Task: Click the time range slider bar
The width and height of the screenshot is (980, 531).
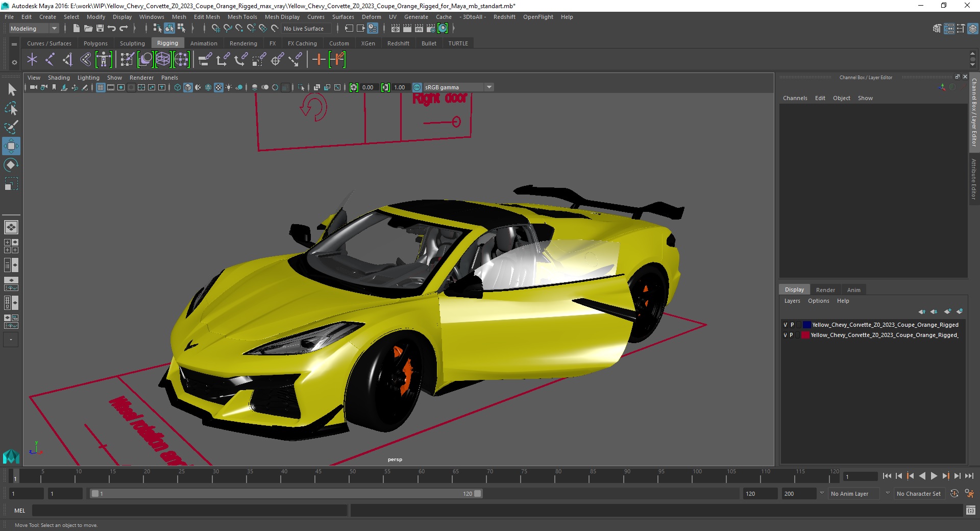Action: tap(286, 494)
